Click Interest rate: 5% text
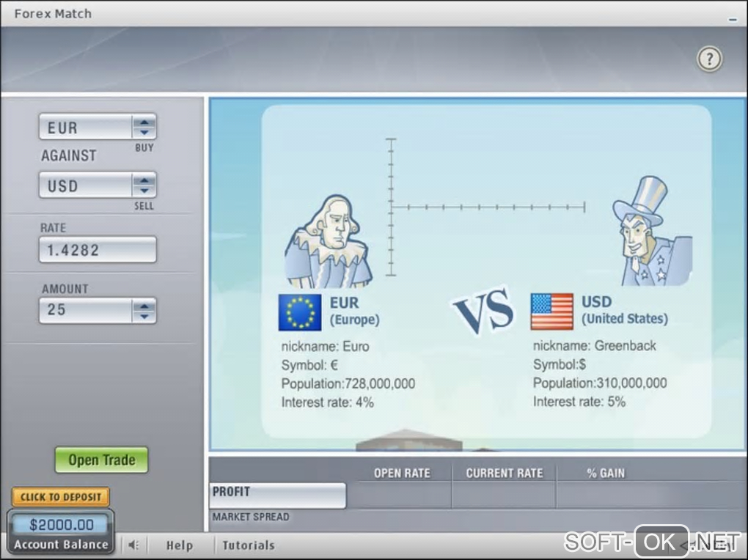Screen dimensions: 748x560 click(579, 401)
